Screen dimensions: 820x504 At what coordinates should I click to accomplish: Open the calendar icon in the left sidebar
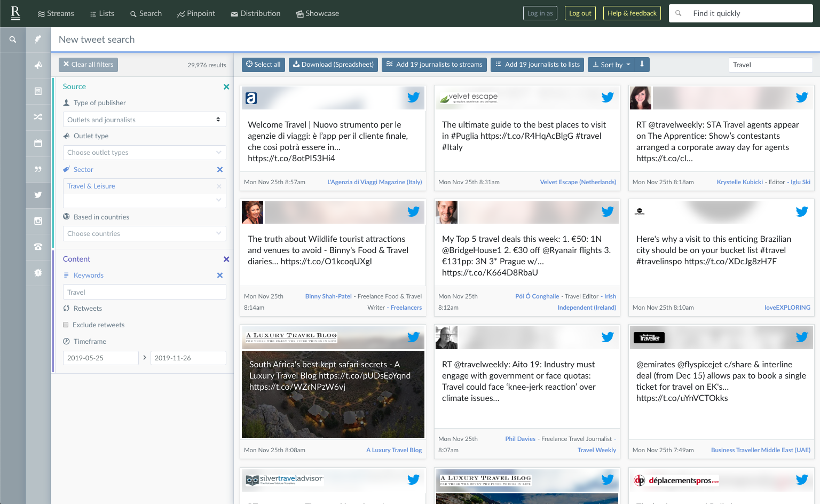(38, 143)
